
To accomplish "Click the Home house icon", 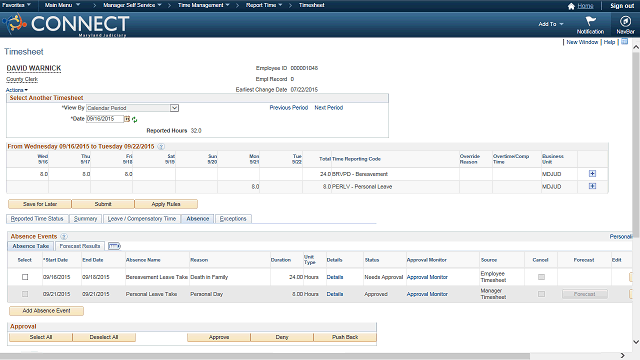I will pos(571,6).
